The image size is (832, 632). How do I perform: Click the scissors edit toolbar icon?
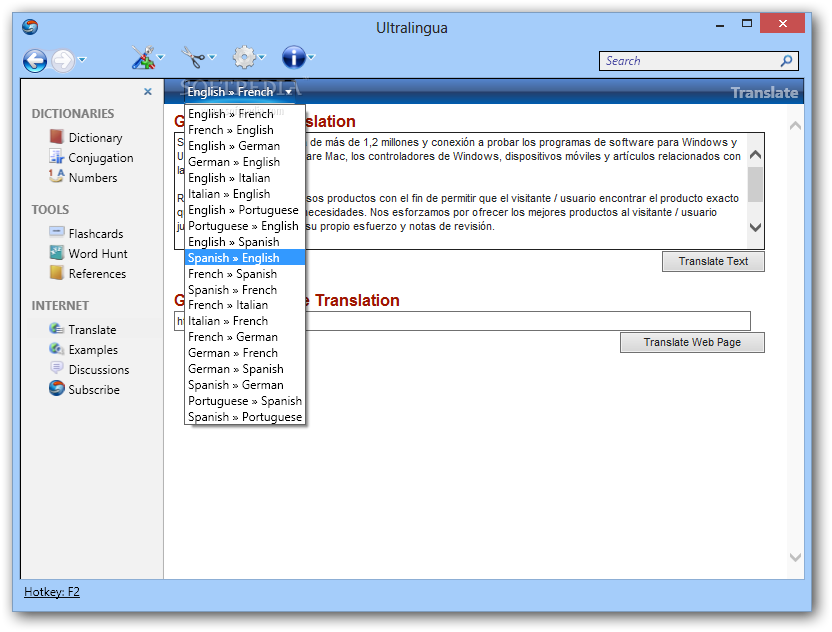click(x=193, y=57)
